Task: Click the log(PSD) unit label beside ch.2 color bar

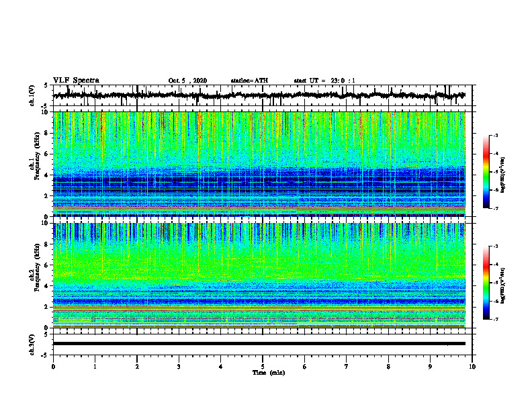Action: click(503, 285)
